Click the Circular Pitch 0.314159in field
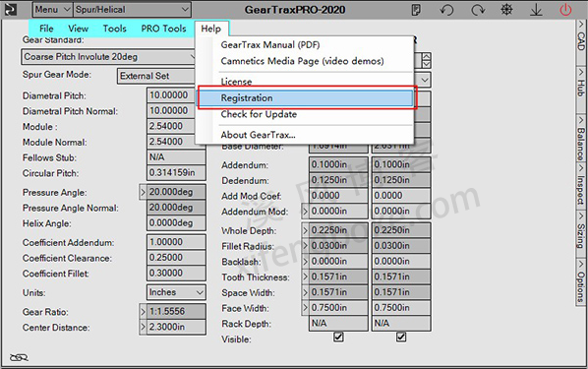 (x=176, y=172)
